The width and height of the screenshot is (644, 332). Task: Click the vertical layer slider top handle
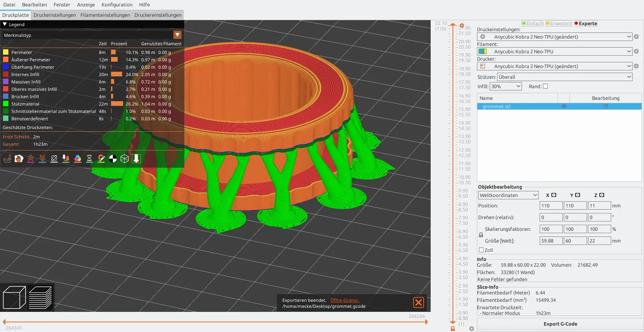click(453, 25)
